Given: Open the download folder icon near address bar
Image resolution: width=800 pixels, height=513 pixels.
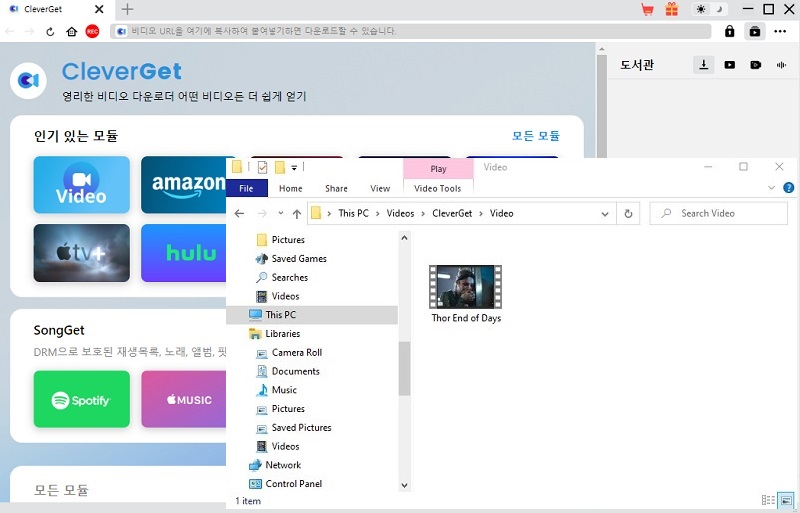Looking at the screenshot, I should 755,31.
